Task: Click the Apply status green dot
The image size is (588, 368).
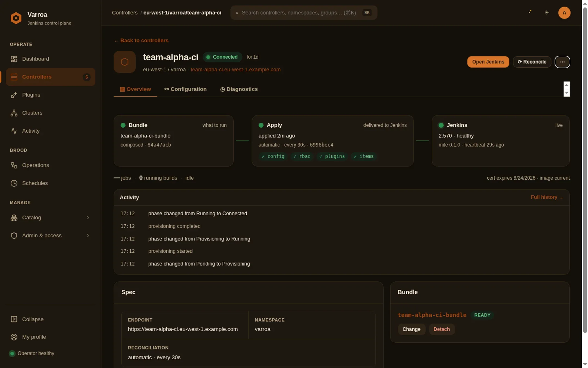Action: [261, 125]
